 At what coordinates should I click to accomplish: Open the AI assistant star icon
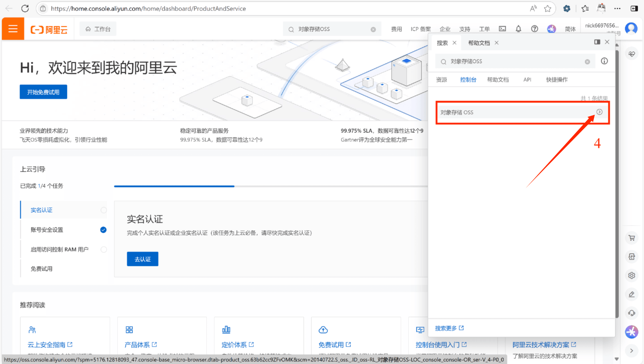(632, 332)
